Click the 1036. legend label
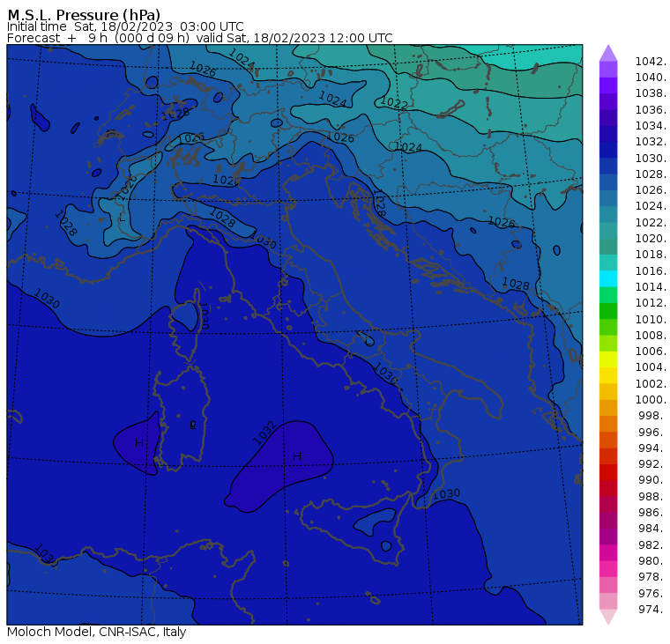Viewport: 670px width, 644px height. click(651, 110)
